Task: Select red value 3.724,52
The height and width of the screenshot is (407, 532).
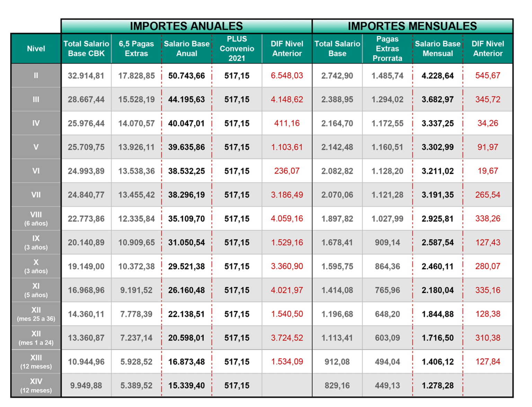Action: 287,338
